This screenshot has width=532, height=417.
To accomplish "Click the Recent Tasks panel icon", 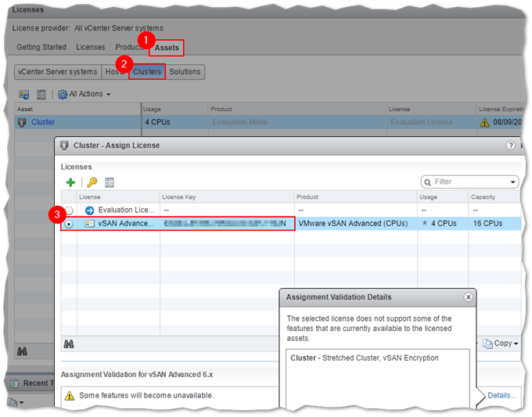I will point(14,383).
